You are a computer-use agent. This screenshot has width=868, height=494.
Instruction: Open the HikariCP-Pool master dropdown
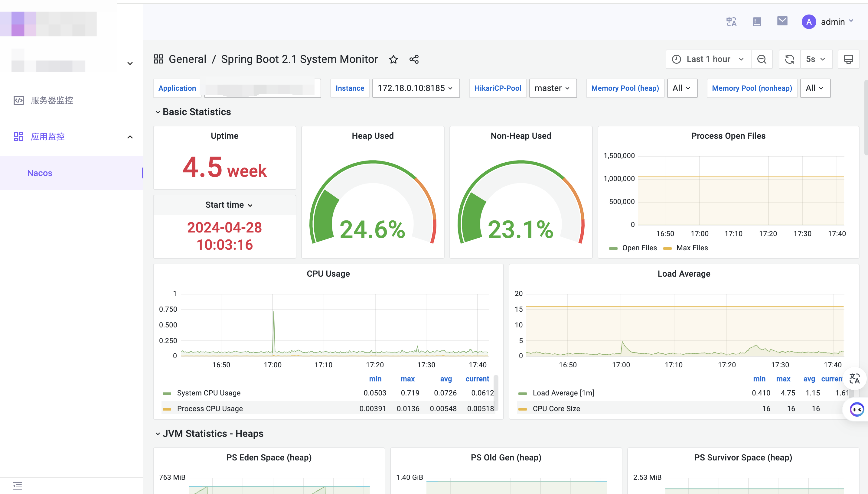(x=553, y=88)
